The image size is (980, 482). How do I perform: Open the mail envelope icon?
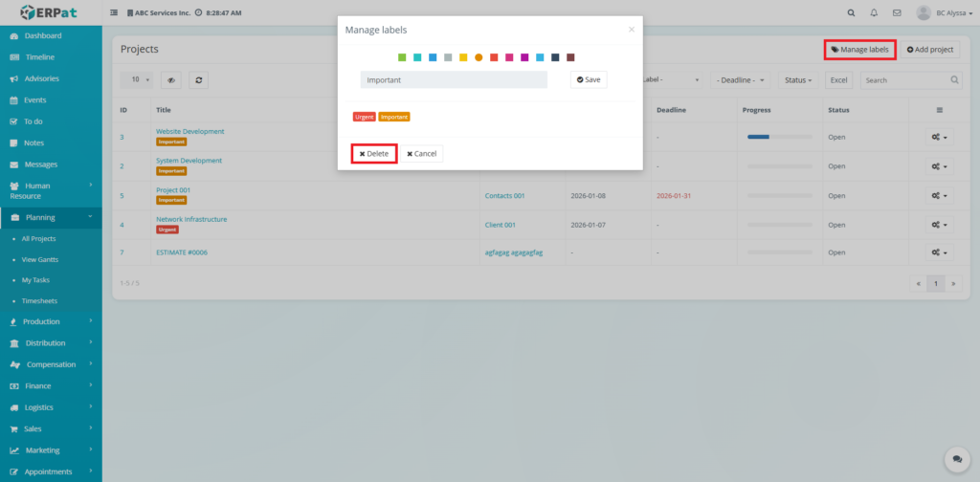(x=897, y=12)
